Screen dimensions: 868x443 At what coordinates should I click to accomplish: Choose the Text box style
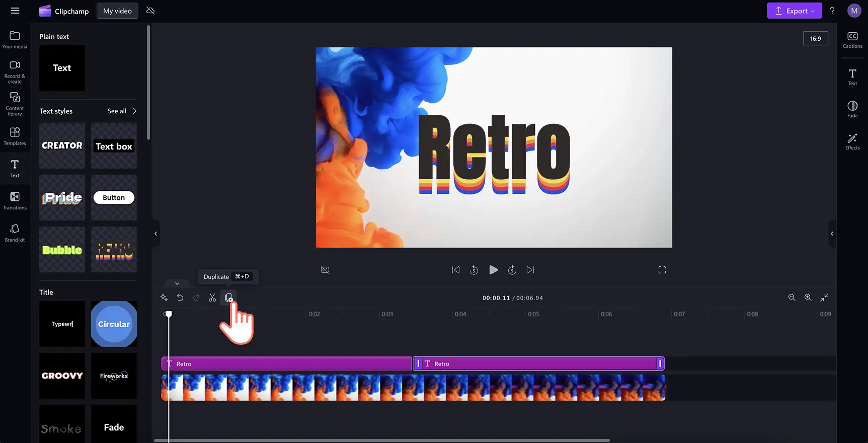(x=114, y=146)
